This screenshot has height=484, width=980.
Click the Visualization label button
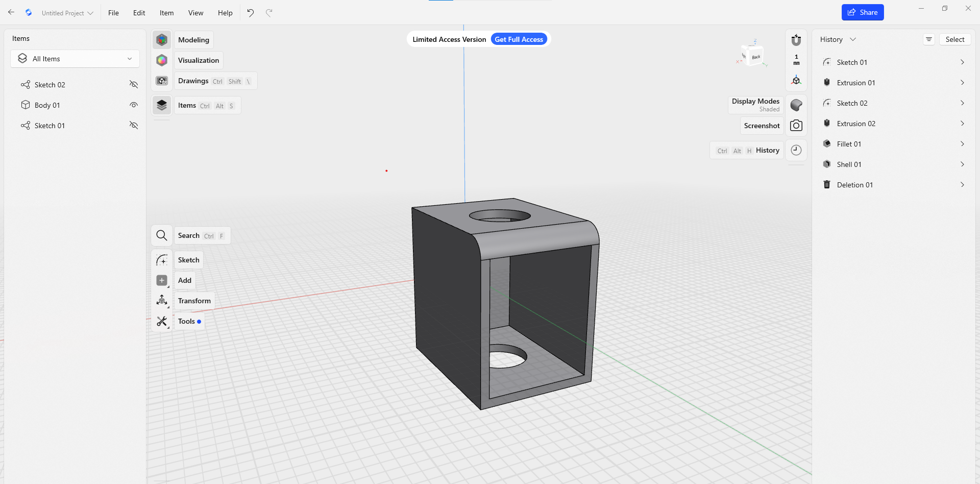[x=199, y=60]
